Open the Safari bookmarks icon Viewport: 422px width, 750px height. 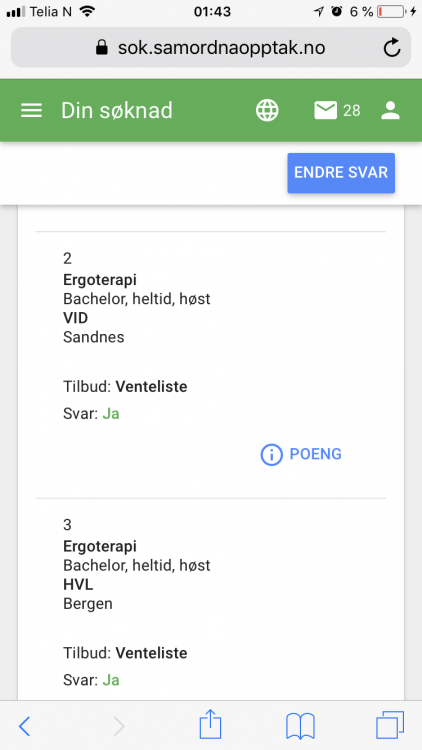click(x=300, y=726)
